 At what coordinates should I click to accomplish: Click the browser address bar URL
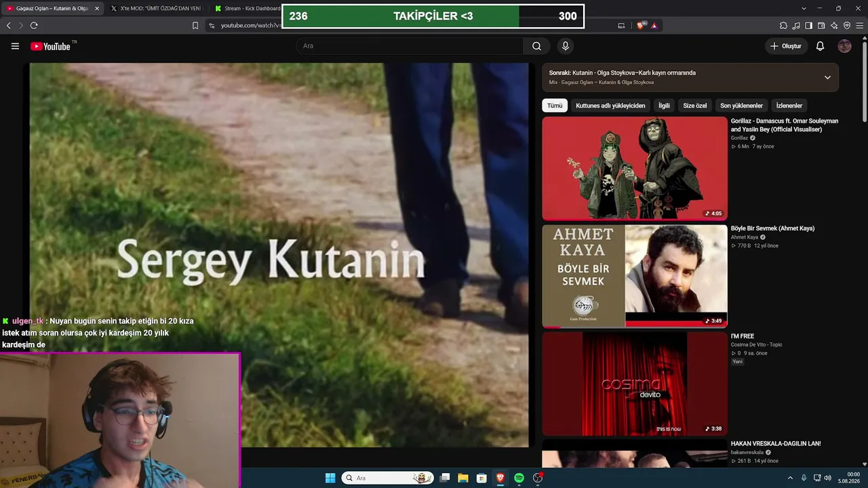pyautogui.click(x=251, y=25)
